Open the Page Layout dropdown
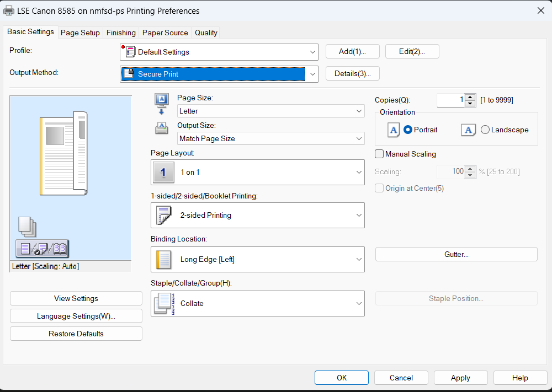The height and width of the screenshot is (392, 552). (258, 172)
